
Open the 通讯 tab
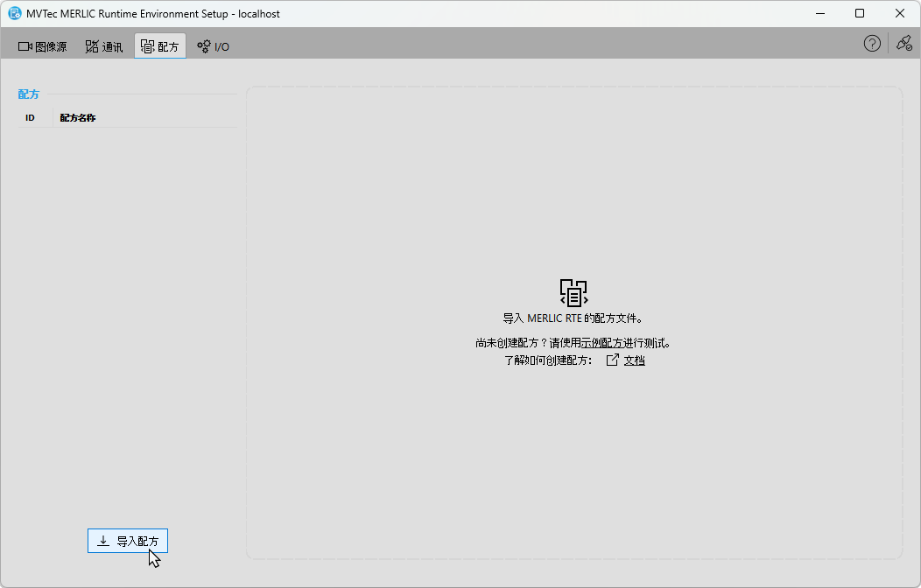pyautogui.click(x=104, y=46)
